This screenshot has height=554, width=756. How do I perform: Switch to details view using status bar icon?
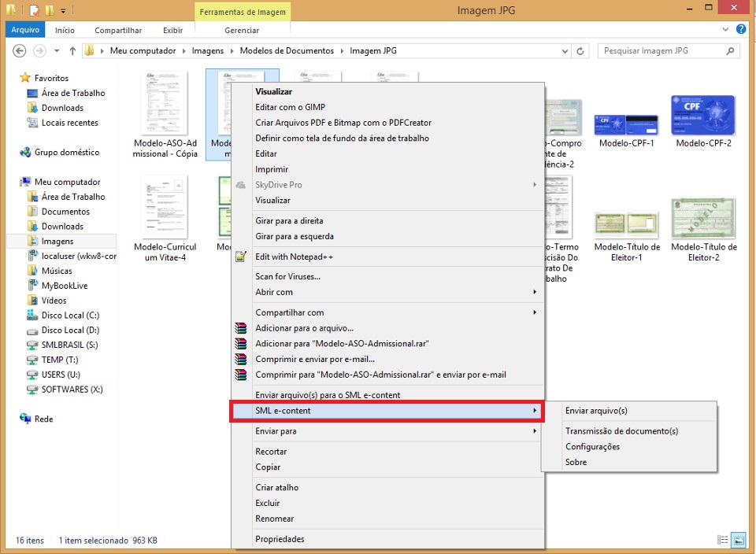click(x=722, y=540)
